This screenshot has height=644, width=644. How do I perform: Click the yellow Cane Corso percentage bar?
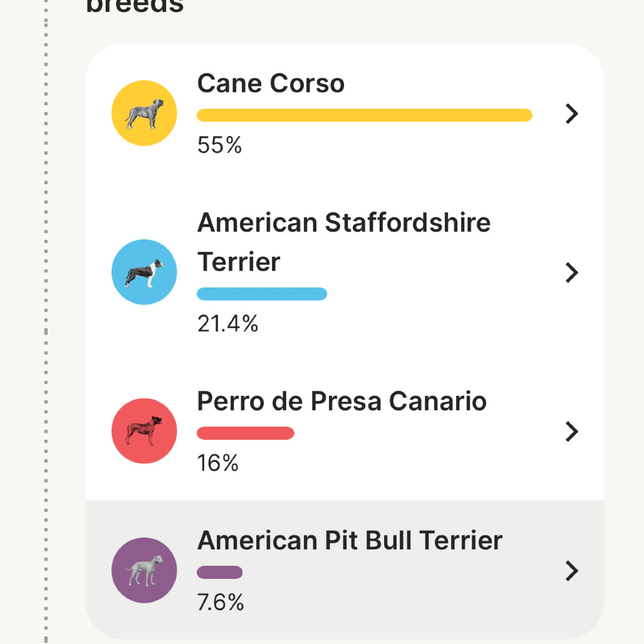pyautogui.click(x=365, y=115)
